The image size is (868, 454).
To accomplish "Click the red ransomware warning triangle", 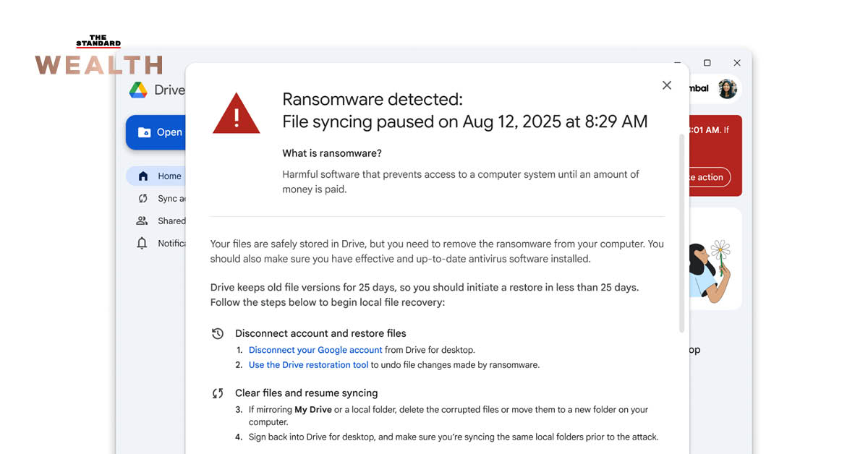I will [x=236, y=114].
